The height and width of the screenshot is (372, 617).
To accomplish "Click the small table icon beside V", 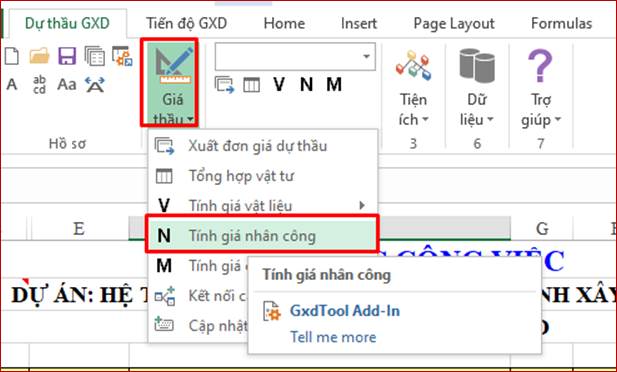I will (x=251, y=85).
